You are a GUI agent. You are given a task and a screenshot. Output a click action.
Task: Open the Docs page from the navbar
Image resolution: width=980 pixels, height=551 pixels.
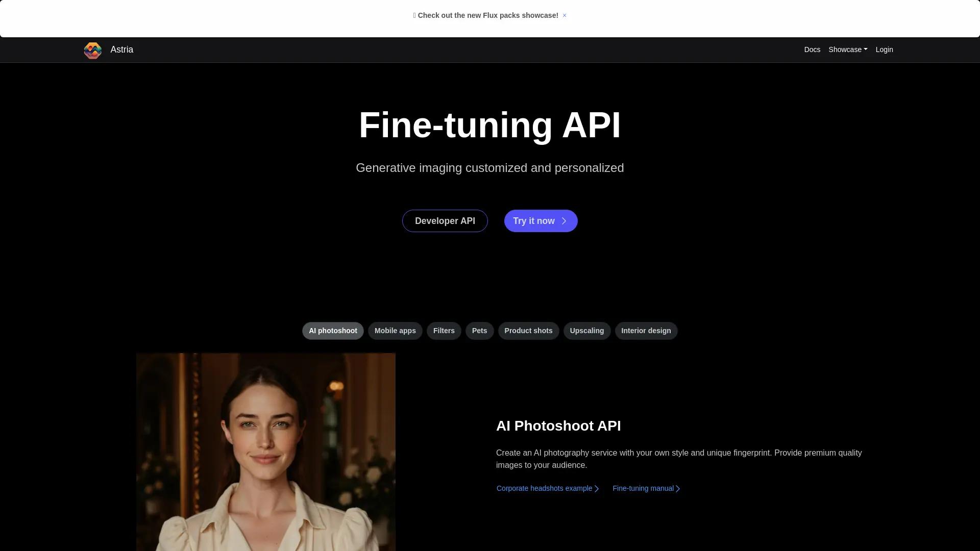click(x=812, y=49)
